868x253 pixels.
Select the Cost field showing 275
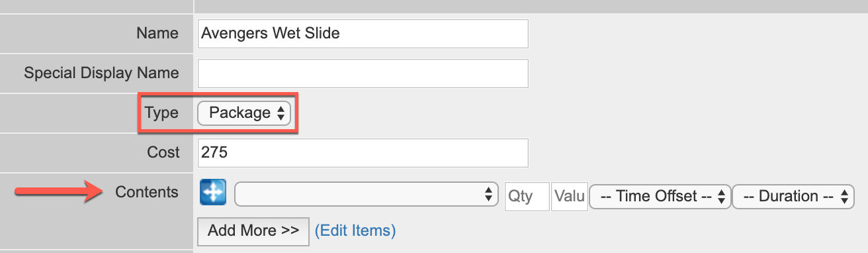pyautogui.click(x=363, y=152)
